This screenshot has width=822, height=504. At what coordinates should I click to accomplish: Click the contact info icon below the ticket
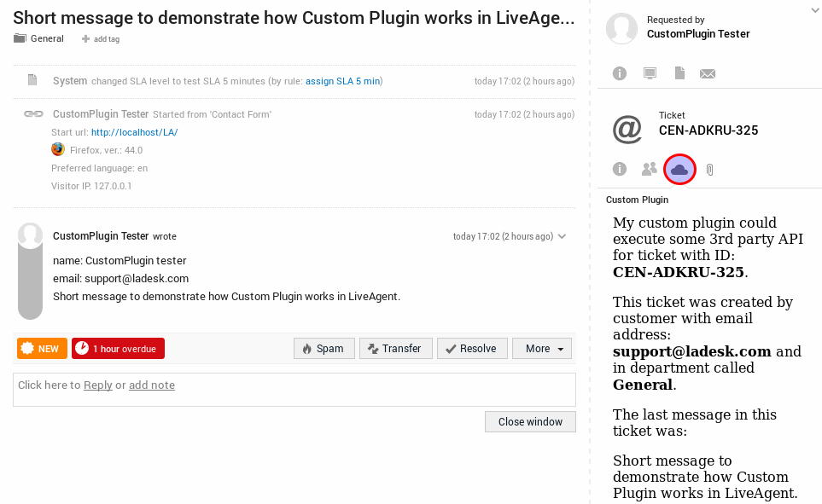point(619,169)
